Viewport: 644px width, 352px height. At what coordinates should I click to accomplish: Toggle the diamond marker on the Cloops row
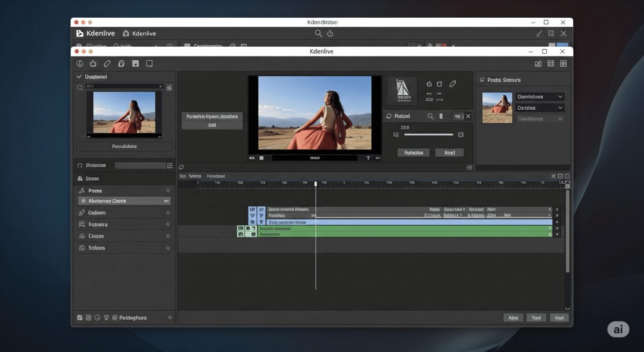point(168,236)
